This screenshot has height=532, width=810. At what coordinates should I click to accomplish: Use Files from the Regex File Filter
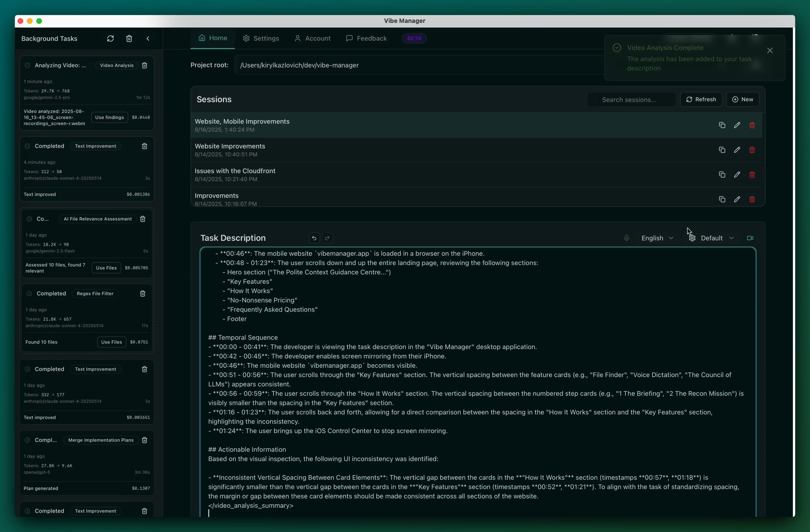[x=112, y=342]
